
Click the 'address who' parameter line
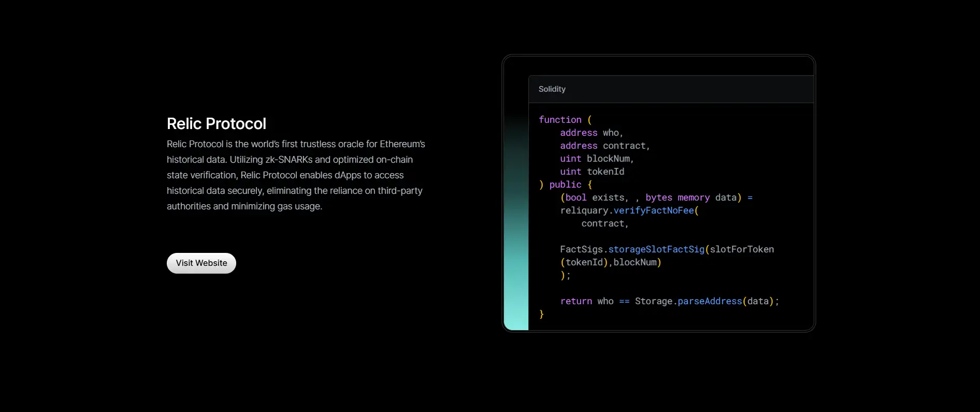[591, 133]
